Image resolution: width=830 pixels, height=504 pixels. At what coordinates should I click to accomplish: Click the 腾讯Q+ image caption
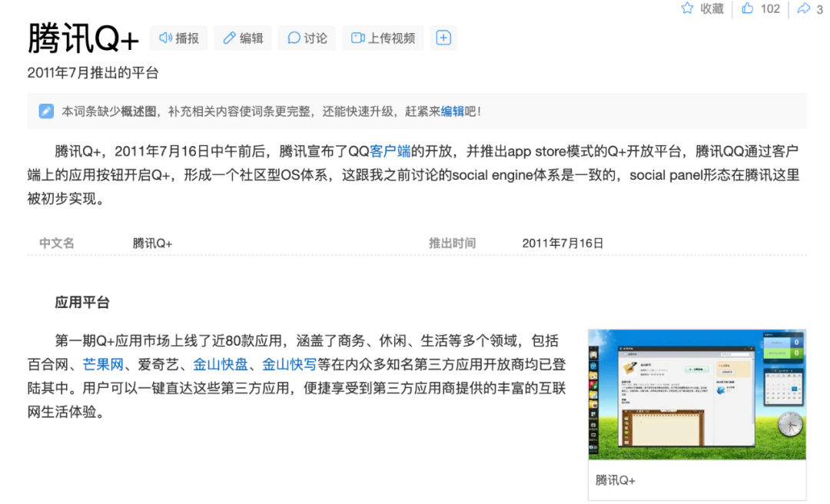(x=615, y=480)
